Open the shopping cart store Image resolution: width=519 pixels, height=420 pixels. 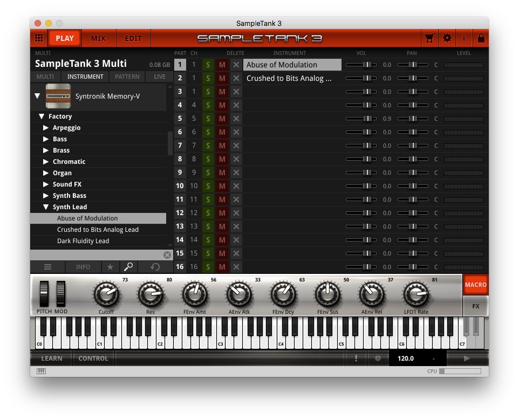coord(429,38)
